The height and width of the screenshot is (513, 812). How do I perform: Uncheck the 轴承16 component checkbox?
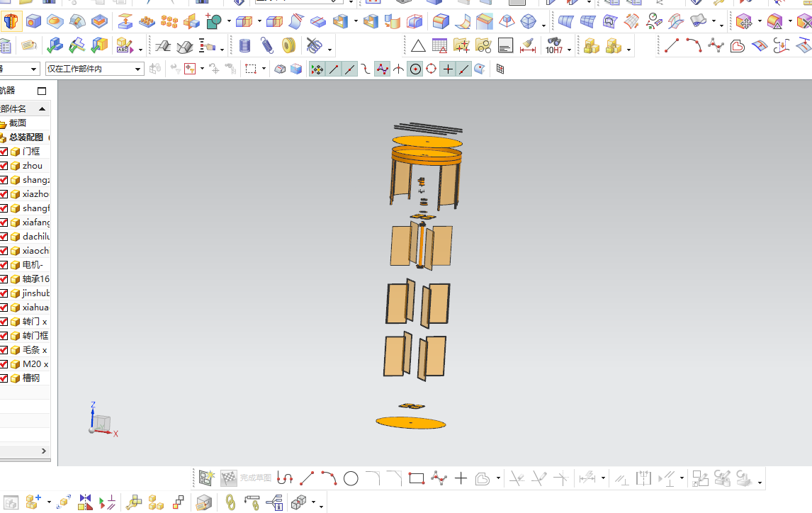click(x=4, y=279)
